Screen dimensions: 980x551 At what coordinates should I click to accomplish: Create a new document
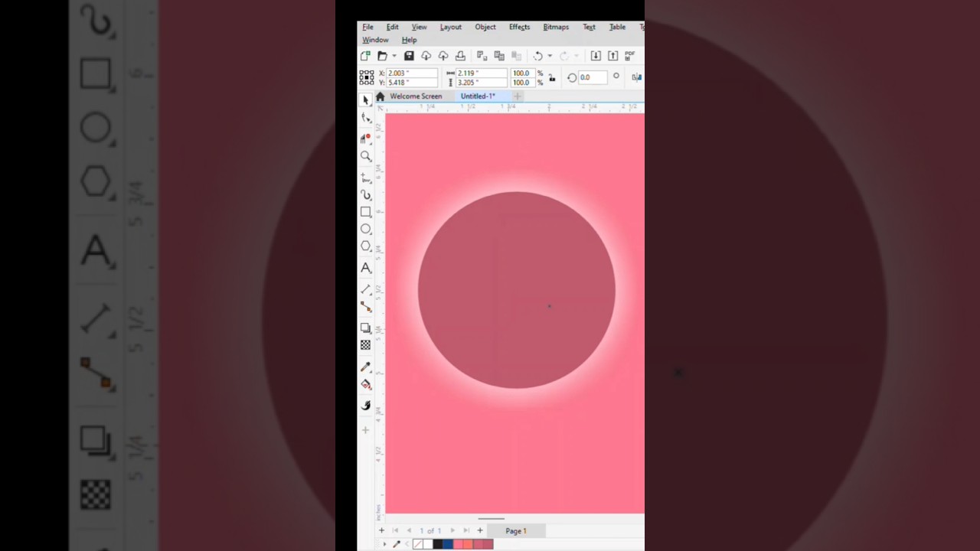pos(365,56)
